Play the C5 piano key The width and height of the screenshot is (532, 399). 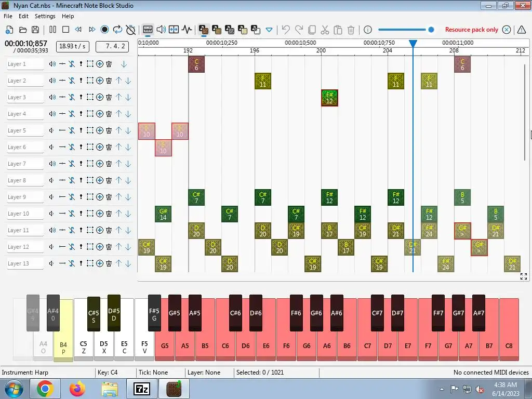pyautogui.click(x=84, y=345)
